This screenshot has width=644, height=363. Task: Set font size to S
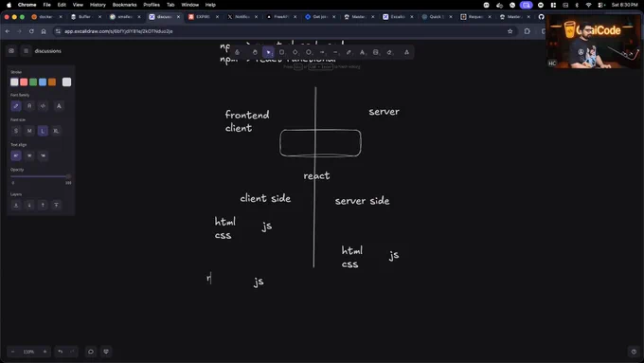pyautogui.click(x=16, y=131)
